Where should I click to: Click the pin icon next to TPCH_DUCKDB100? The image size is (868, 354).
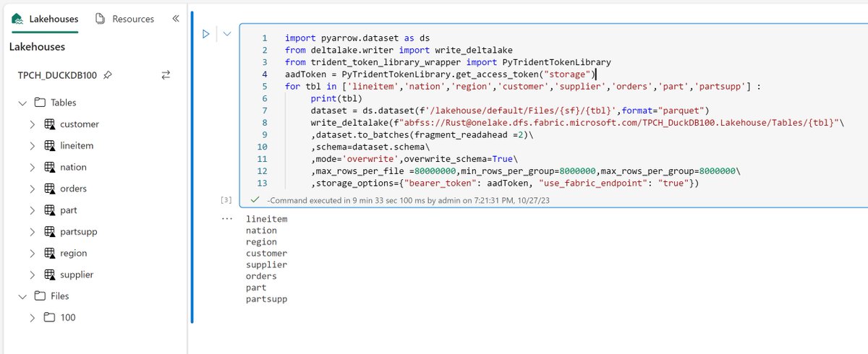coord(108,74)
